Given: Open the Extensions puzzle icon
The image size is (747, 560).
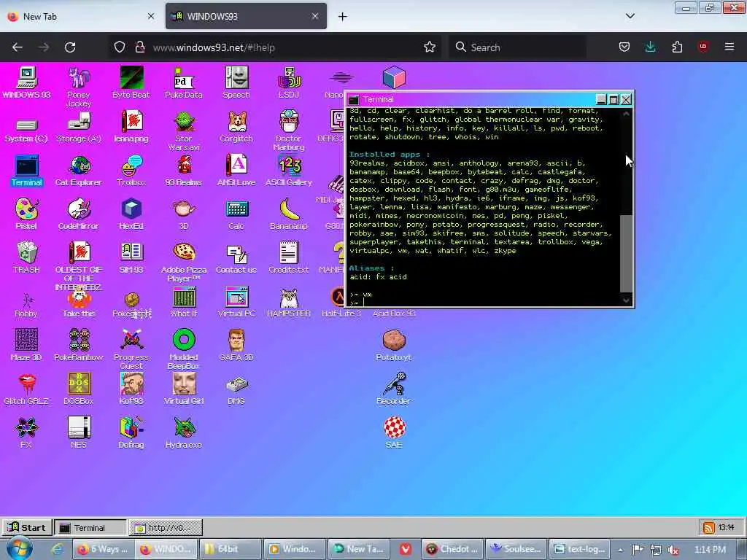Looking at the screenshot, I should 677,47.
